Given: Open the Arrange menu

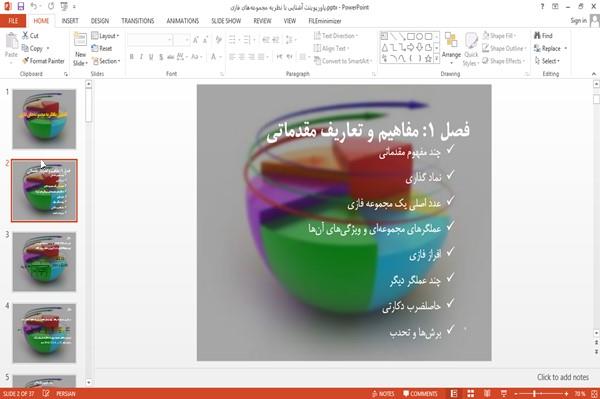Looking at the screenshot, I should coord(451,48).
